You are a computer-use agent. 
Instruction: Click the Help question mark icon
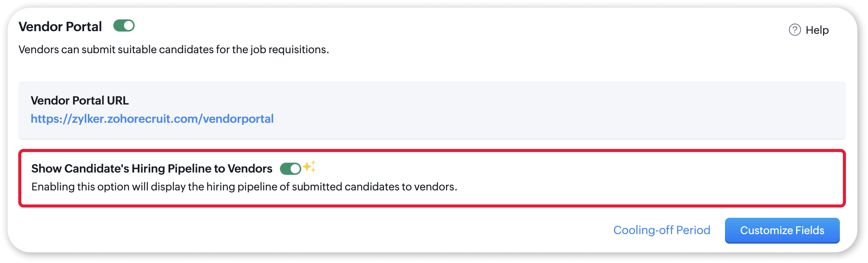pyautogui.click(x=795, y=30)
